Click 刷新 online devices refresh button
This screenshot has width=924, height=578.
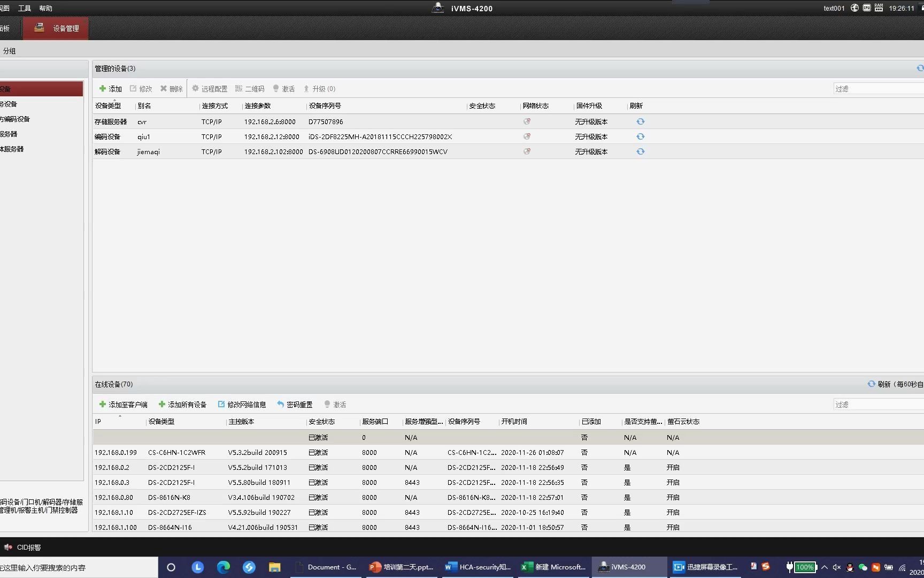coord(895,384)
